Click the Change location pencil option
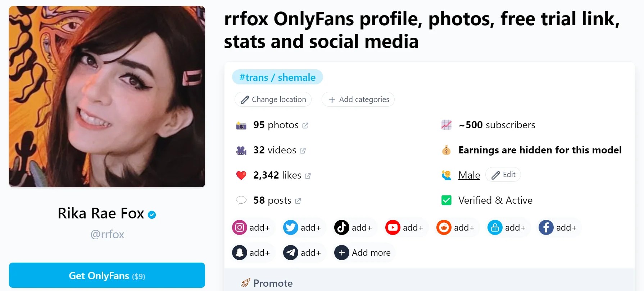Screen dimensions: 644x291 pyautogui.click(x=273, y=100)
